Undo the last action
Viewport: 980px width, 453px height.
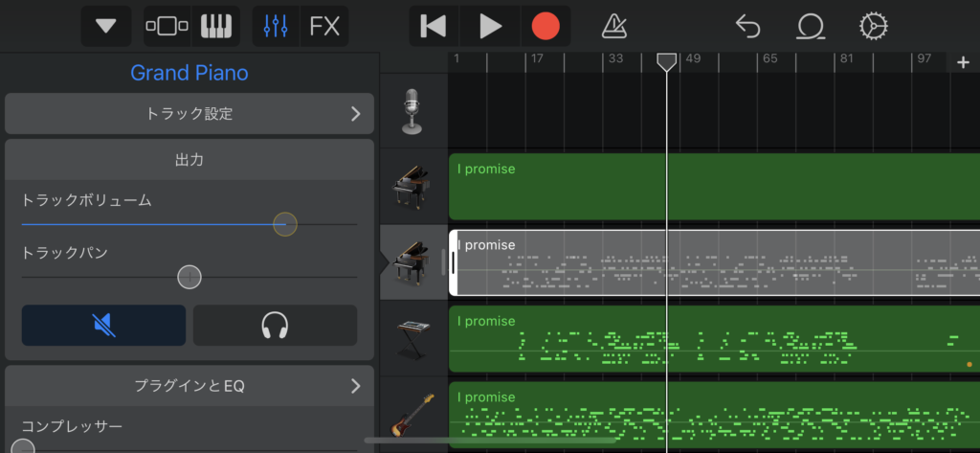pyautogui.click(x=747, y=26)
